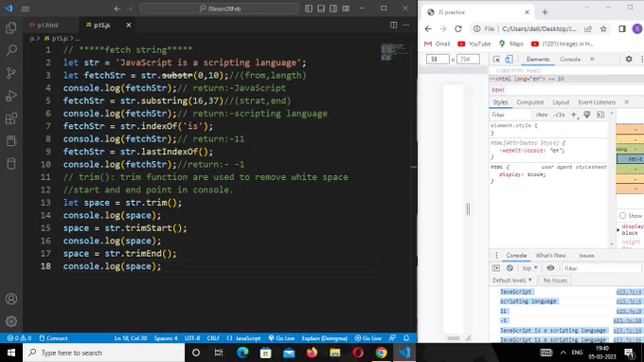This screenshot has width=644, height=362.
Task: Click the Styles filter input
Action: coord(511,115)
